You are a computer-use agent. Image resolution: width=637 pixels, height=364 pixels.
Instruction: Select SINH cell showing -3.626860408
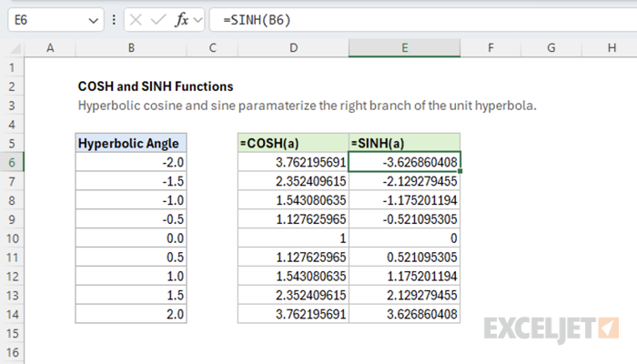(405, 163)
